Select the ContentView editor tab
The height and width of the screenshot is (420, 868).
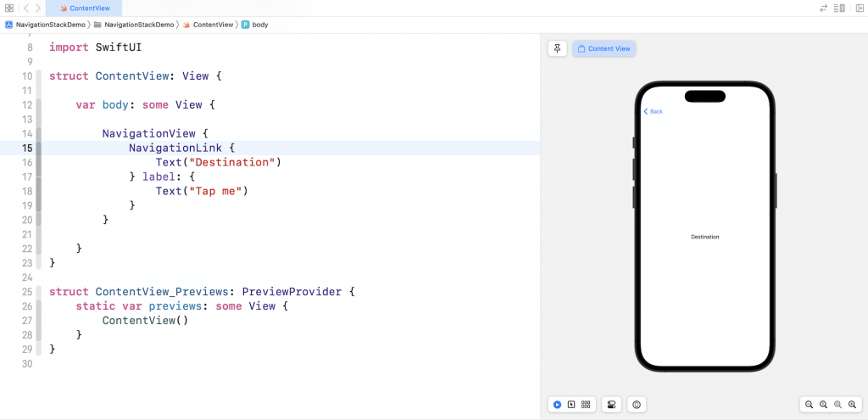[x=84, y=8]
